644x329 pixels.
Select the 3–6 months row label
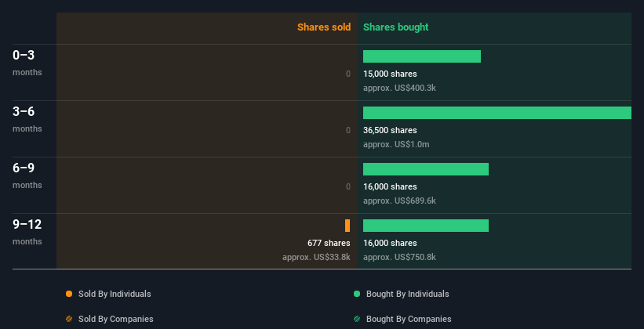[27, 119]
